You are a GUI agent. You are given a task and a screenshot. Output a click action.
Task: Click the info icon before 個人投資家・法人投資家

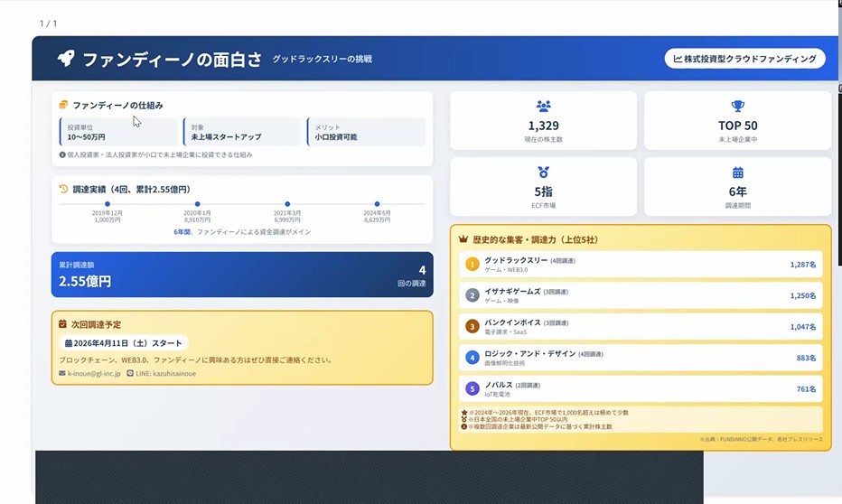(x=62, y=154)
